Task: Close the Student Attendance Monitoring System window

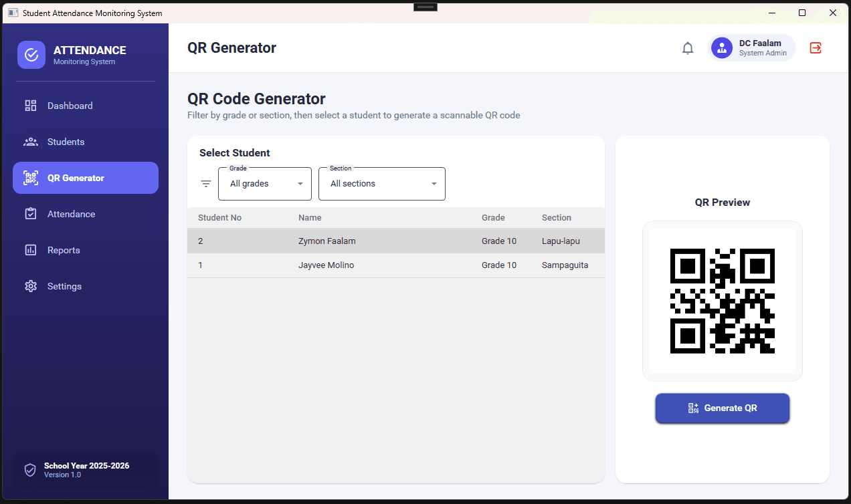Action: (x=833, y=13)
